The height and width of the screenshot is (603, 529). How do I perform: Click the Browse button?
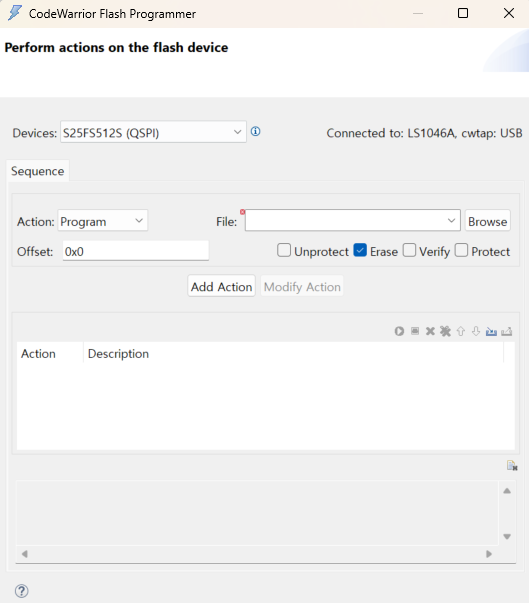point(487,221)
